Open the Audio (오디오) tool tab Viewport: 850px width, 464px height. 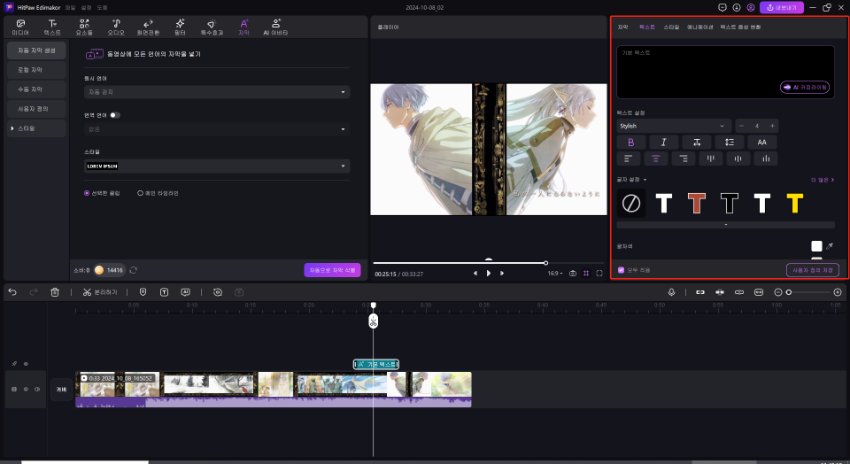(116, 25)
